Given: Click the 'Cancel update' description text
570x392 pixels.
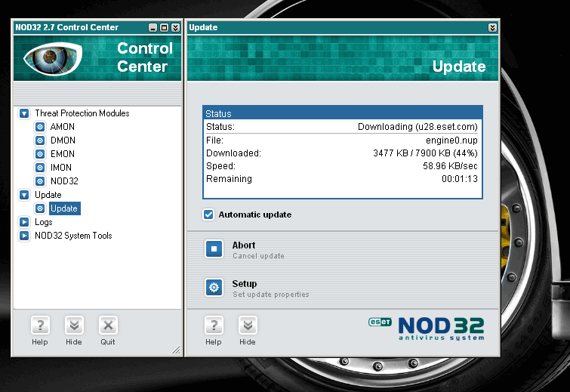Looking at the screenshot, I should click(258, 256).
